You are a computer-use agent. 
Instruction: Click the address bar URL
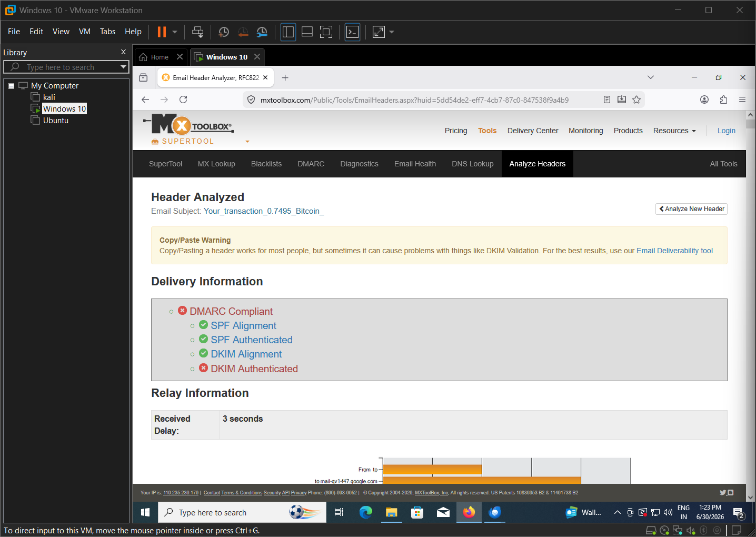(x=414, y=100)
